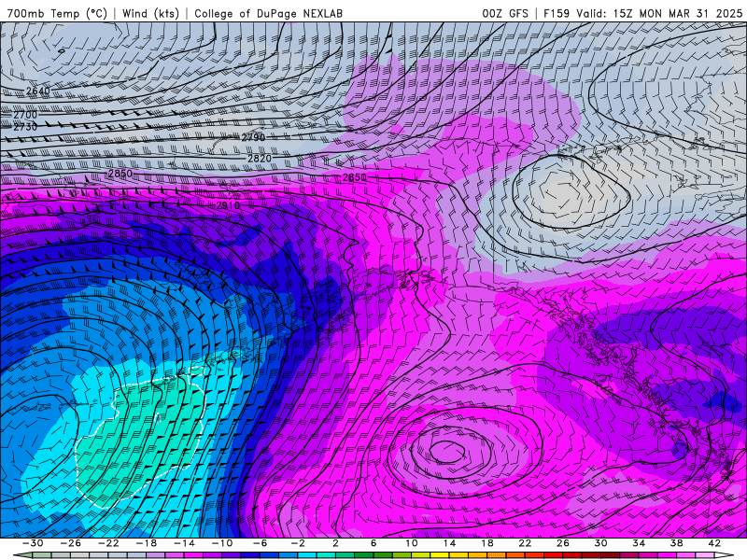The image size is (747, 560).
Task: Click the 2910 height contour label
Action: click(x=228, y=205)
